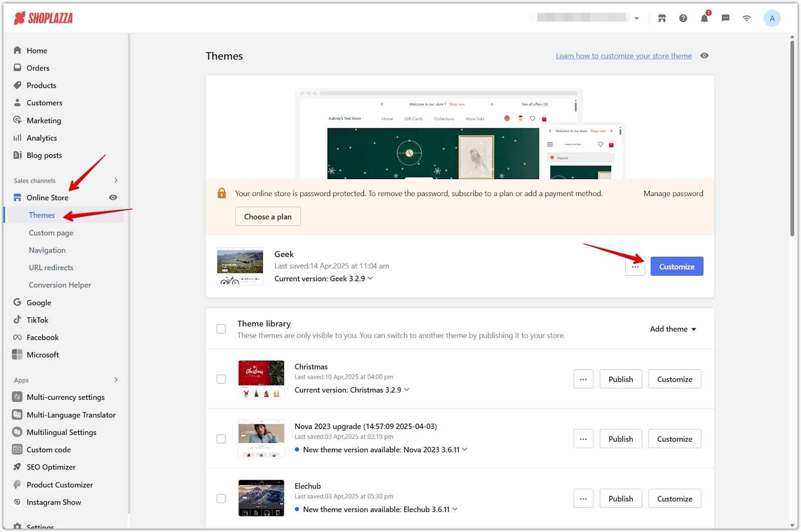Click the Analytics bar chart icon
Viewport: 801px width, 532px height.
[x=18, y=138]
